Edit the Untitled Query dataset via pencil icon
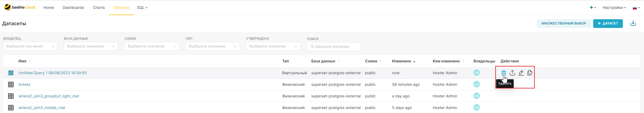This screenshot has width=644, height=113. tap(521, 73)
